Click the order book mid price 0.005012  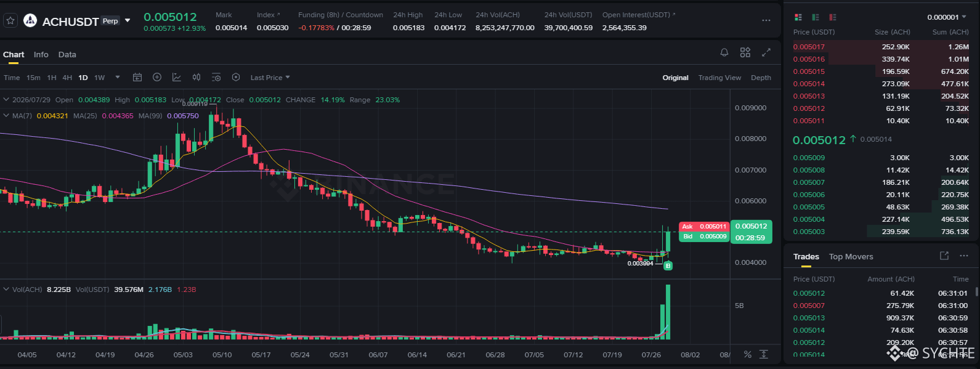[819, 140]
